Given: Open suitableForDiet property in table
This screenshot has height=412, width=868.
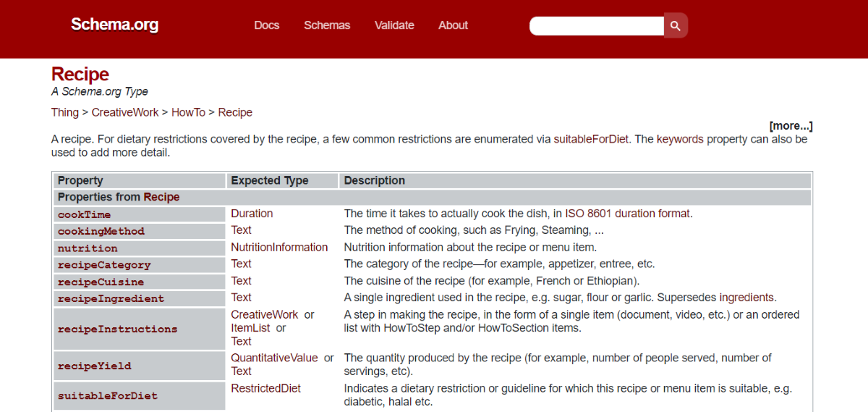Looking at the screenshot, I should [107, 395].
